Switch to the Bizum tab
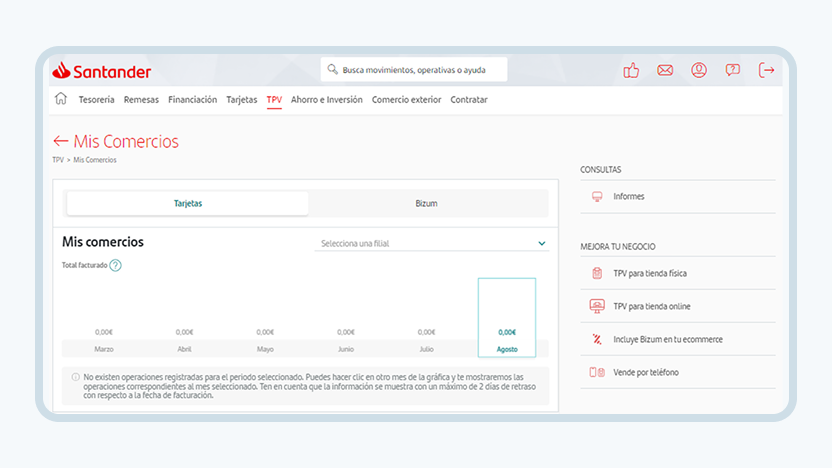Screen dimensions: 832x468 tap(427, 204)
